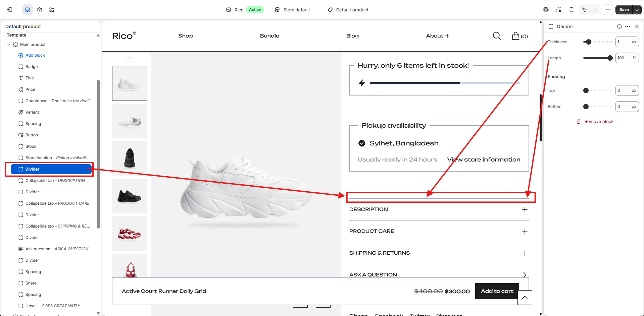Click the left panel scrollbar
This screenshot has height=316, width=644.
tap(98, 154)
